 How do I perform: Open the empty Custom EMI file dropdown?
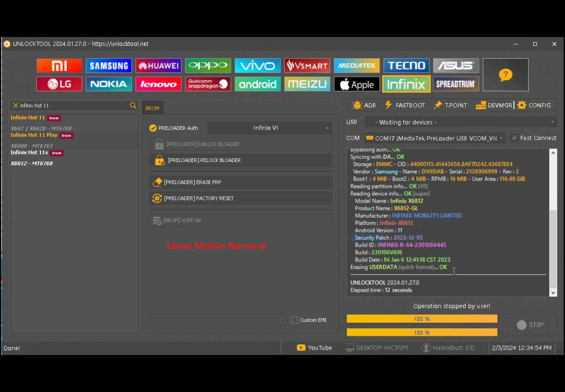[x=219, y=320]
